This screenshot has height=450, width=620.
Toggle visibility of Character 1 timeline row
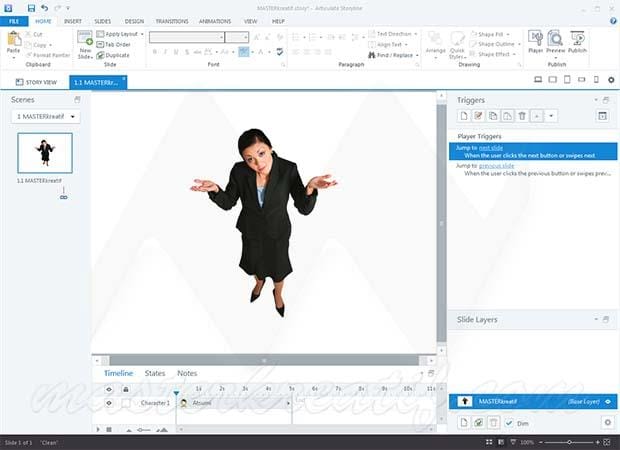109,403
